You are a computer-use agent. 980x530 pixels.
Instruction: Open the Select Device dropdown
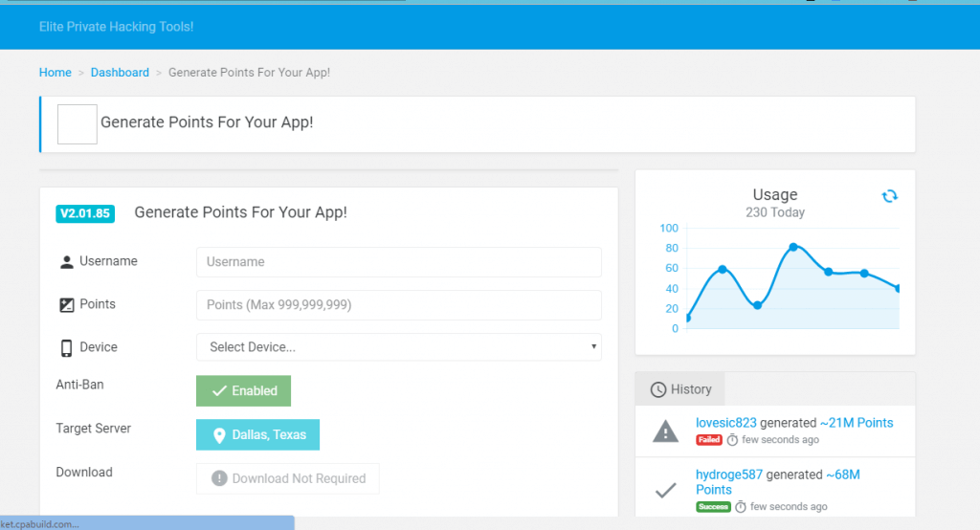(x=399, y=347)
